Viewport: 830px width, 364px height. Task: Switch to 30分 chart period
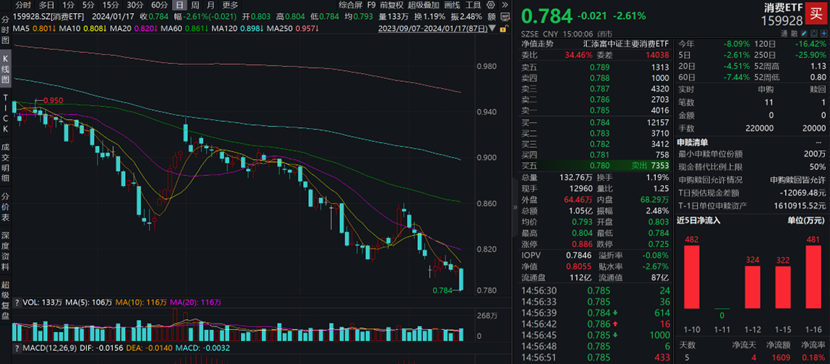coord(134,5)
